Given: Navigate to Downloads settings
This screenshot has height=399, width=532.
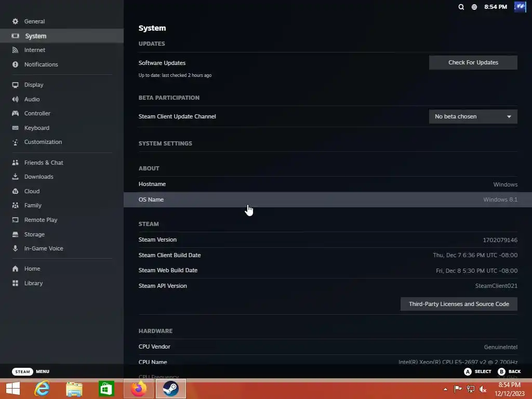Looking at the screenshot, I should pos(62,177).
